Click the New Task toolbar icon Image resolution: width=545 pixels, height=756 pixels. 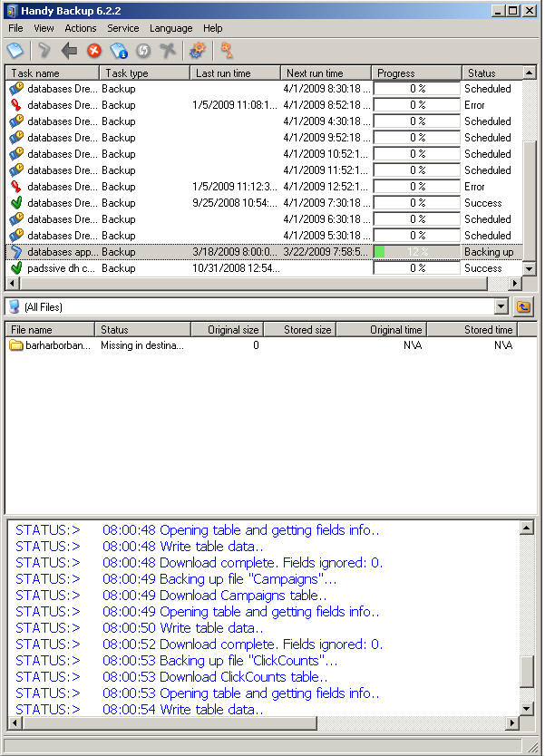pos(15,51)
